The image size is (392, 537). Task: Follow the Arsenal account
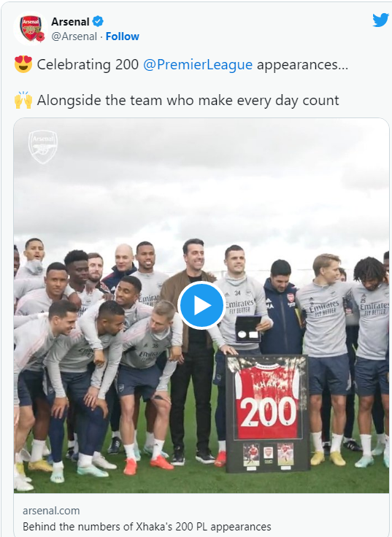click(x=123, y=36)
